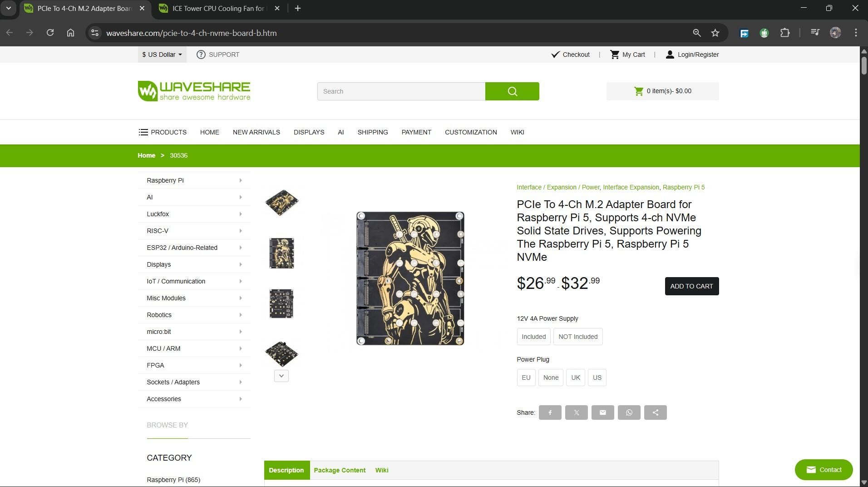The image size is (868, 487).
Task: Click the ADD TO CART button
Action: 692,286
